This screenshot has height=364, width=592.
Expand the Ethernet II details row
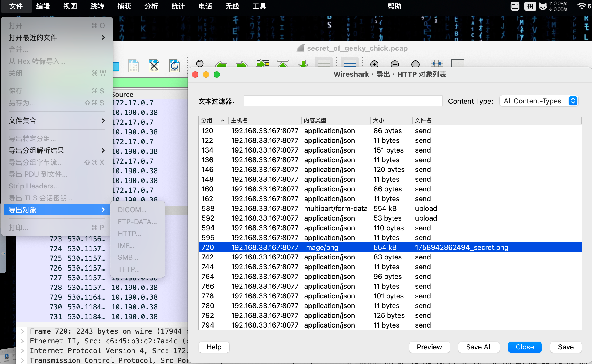(x=23, y=341)
